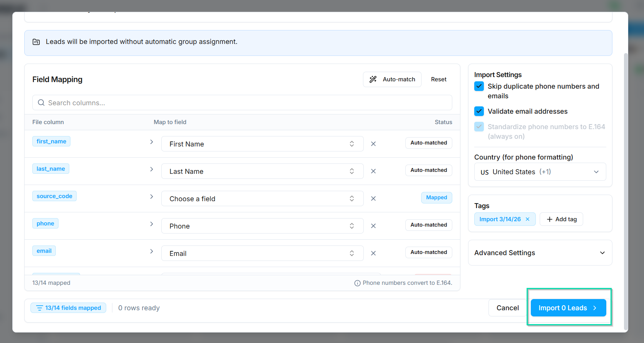Clear the email column mapping
The width and height of the screenshot is (644, 343).
(x=373, y=253)
